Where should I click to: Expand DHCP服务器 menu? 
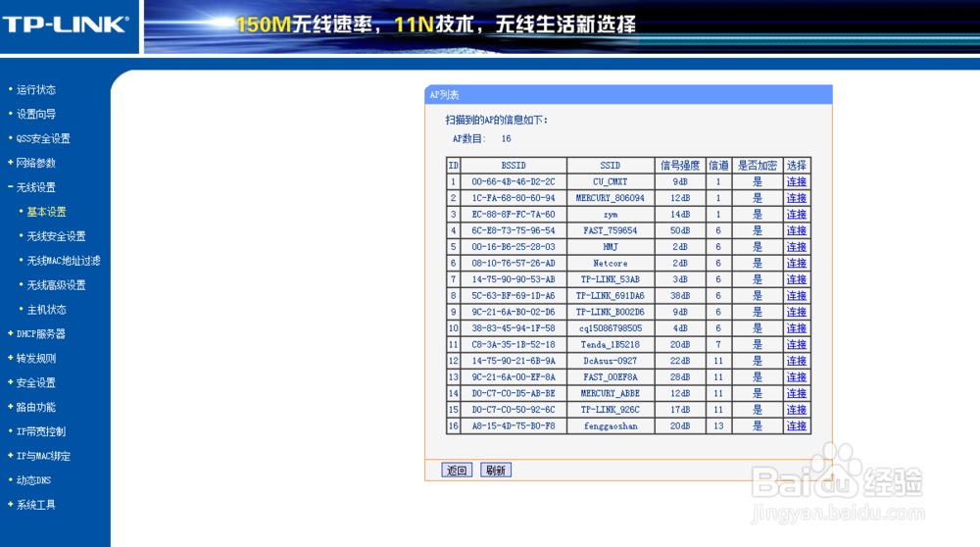pos(40,333)
